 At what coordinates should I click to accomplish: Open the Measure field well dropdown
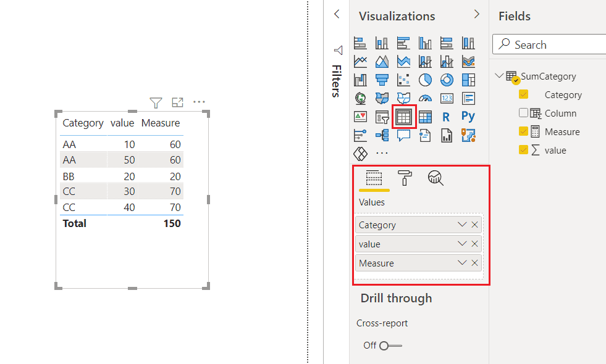pos(463,262)
